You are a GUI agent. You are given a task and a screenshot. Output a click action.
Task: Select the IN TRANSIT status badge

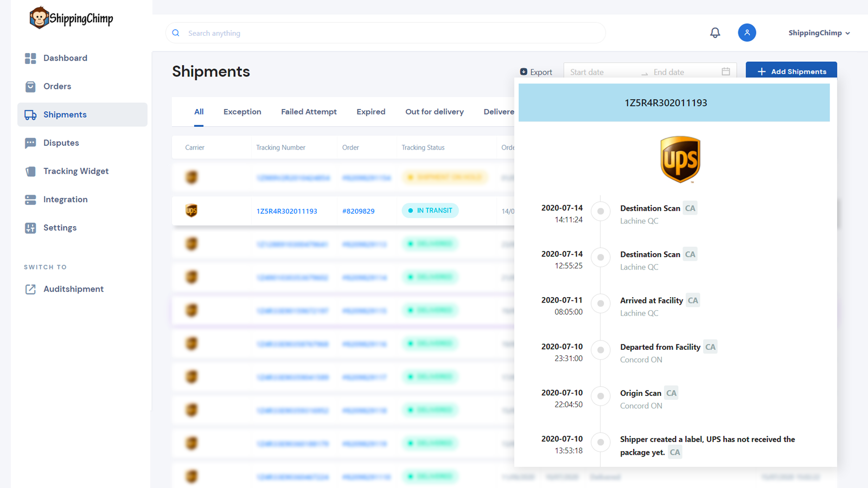click(430, 210)
